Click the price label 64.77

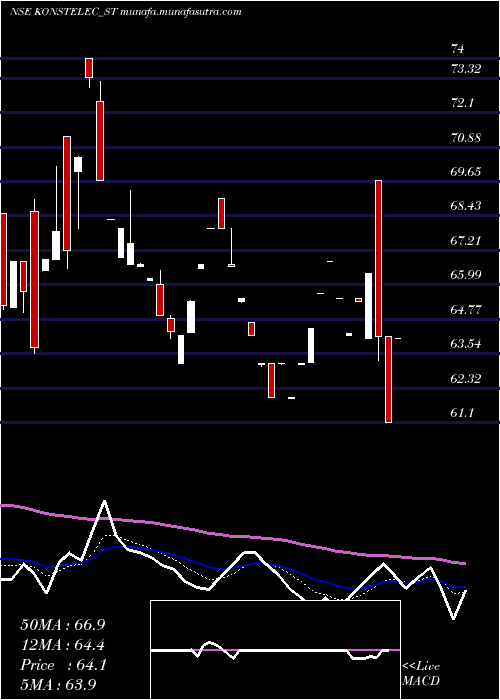(466, 309)
